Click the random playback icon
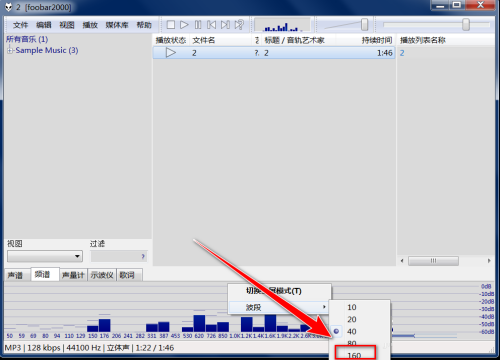 click(239, 25)
